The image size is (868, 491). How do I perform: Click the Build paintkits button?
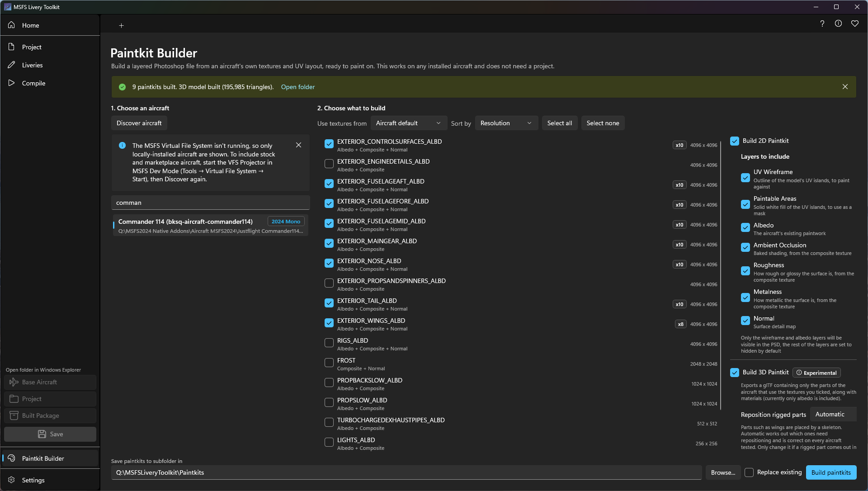tap(831, 472)
